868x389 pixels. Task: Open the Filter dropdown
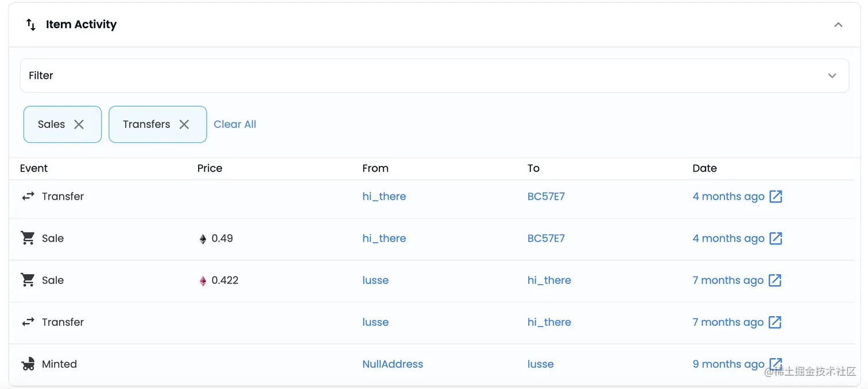pyautogui.click(x=435, y=76)
